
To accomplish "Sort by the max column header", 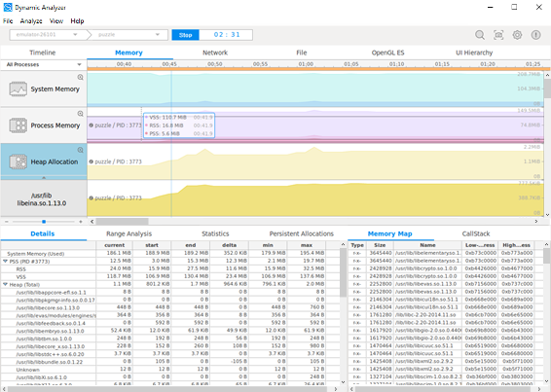I will [307, 245].
